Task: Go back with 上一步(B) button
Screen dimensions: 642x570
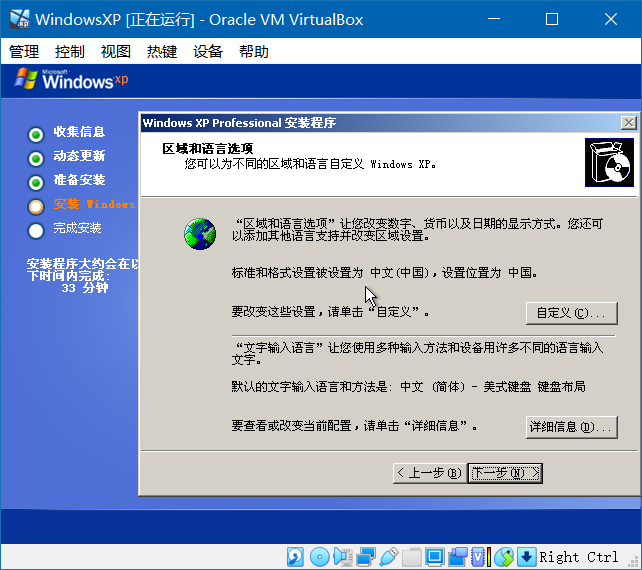Action: tap(430, 473)
